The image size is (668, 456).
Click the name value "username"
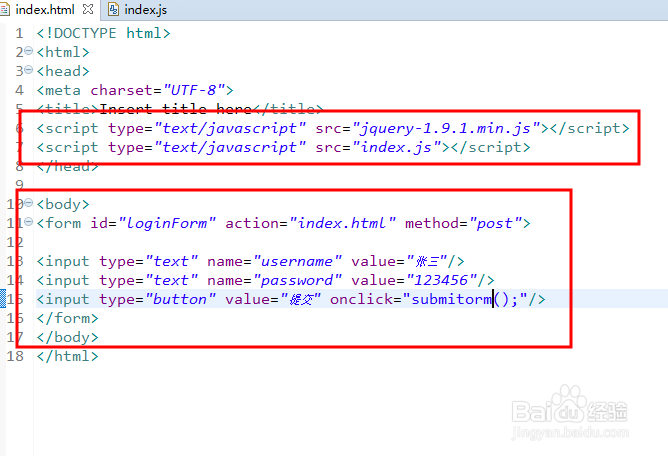[297, 261]
